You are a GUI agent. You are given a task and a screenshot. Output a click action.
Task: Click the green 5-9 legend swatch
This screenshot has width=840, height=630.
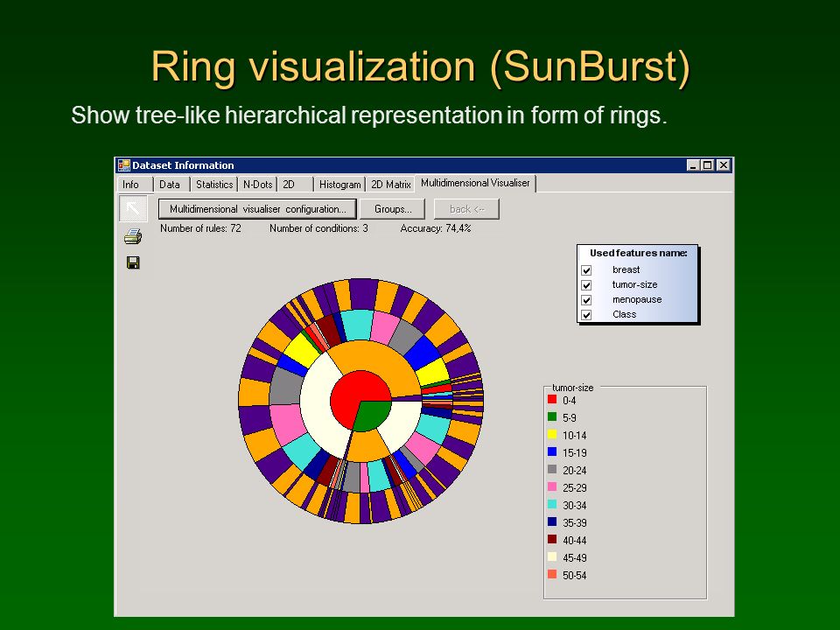(x=552, y=416)
